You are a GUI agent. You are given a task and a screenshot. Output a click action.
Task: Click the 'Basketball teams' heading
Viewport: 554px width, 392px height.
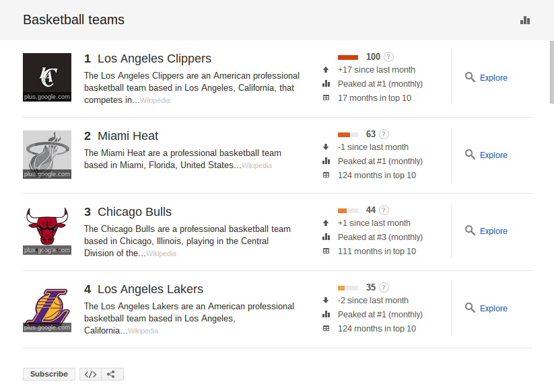coord(73,19)
